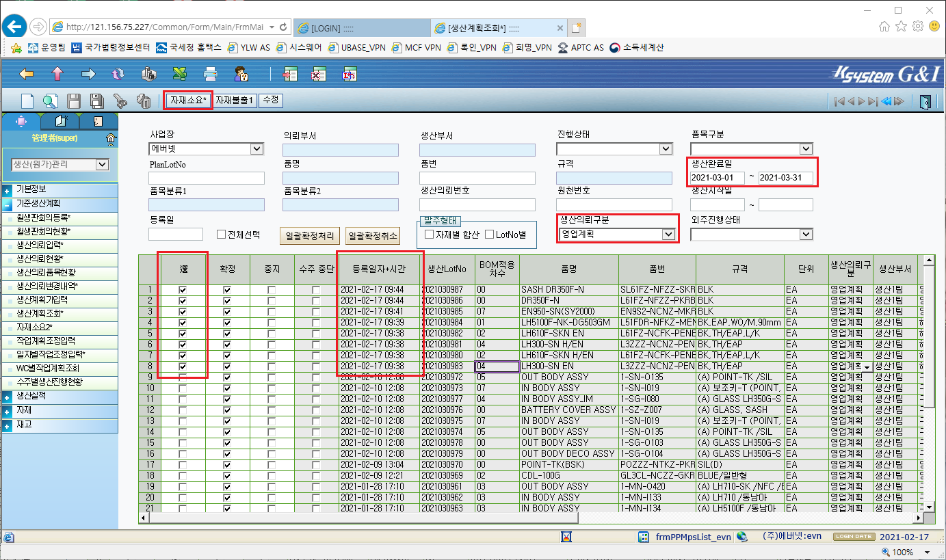Click the grid vertical scrollbar
946x560 pixels.
[x=928, y=383]
